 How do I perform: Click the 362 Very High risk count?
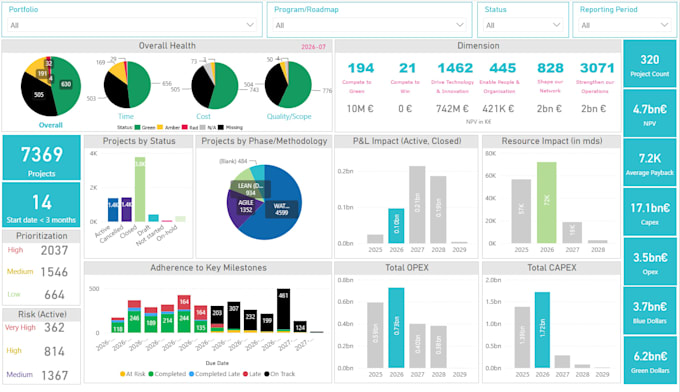point(54,328)
